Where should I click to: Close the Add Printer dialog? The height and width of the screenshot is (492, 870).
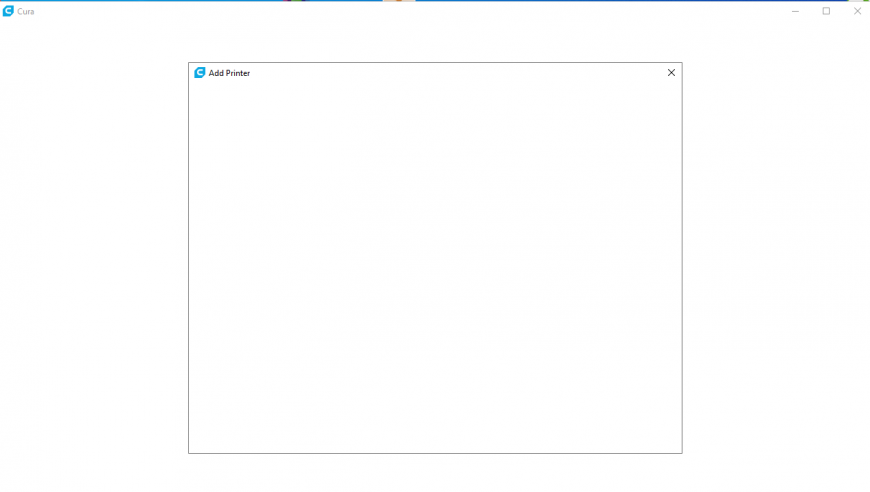pyautogui.click(x=671, y=73)
